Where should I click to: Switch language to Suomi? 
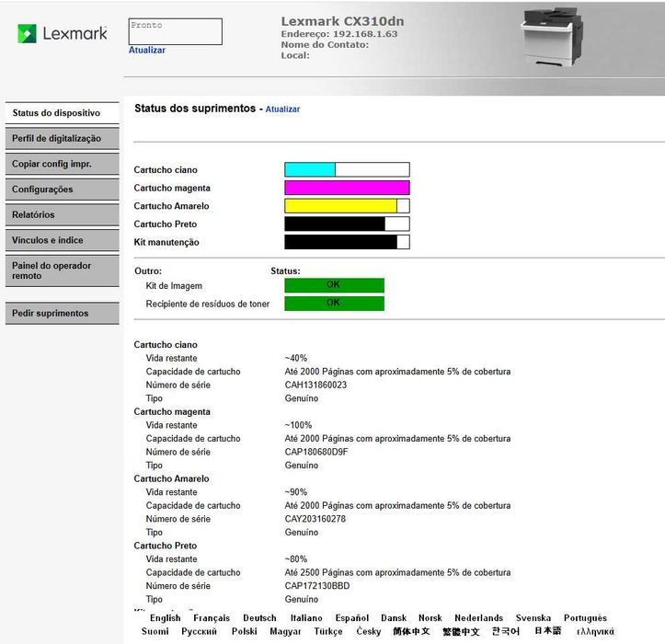coord(155,631)
